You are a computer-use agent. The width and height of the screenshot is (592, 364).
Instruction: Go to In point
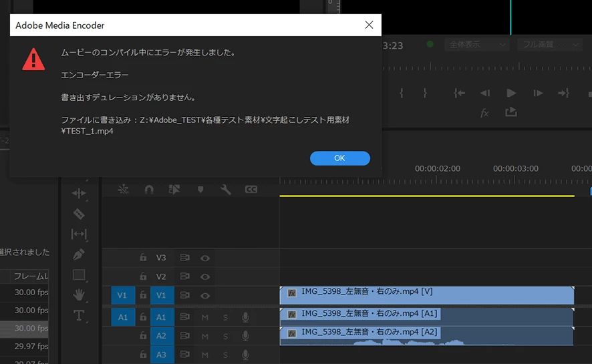(x=459, y=93)
